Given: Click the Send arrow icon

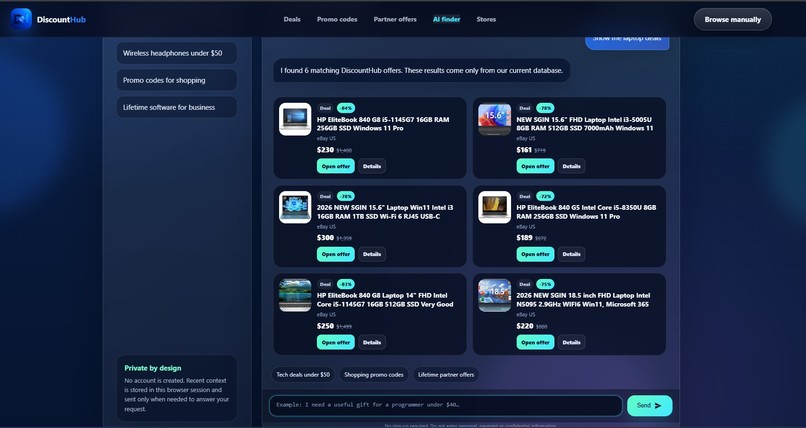Looking at the screenshot, I should tap(658, 405).
